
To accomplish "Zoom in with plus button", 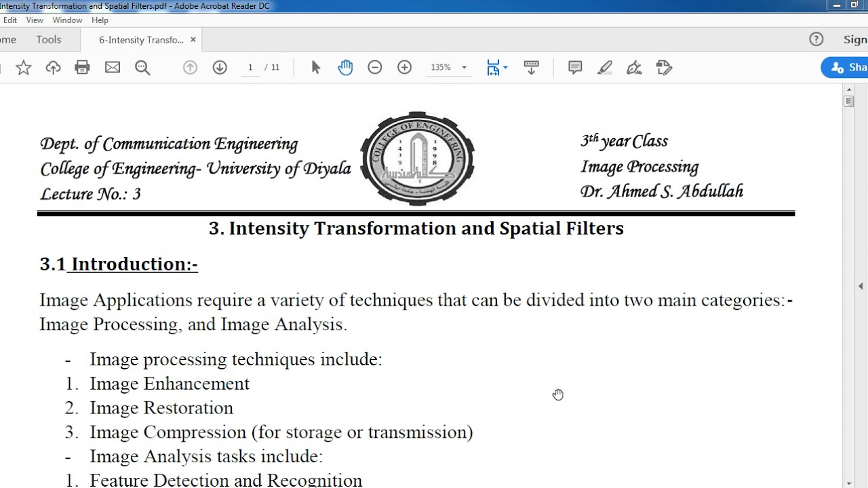I will pyautogui.click(x=405, y=68).
